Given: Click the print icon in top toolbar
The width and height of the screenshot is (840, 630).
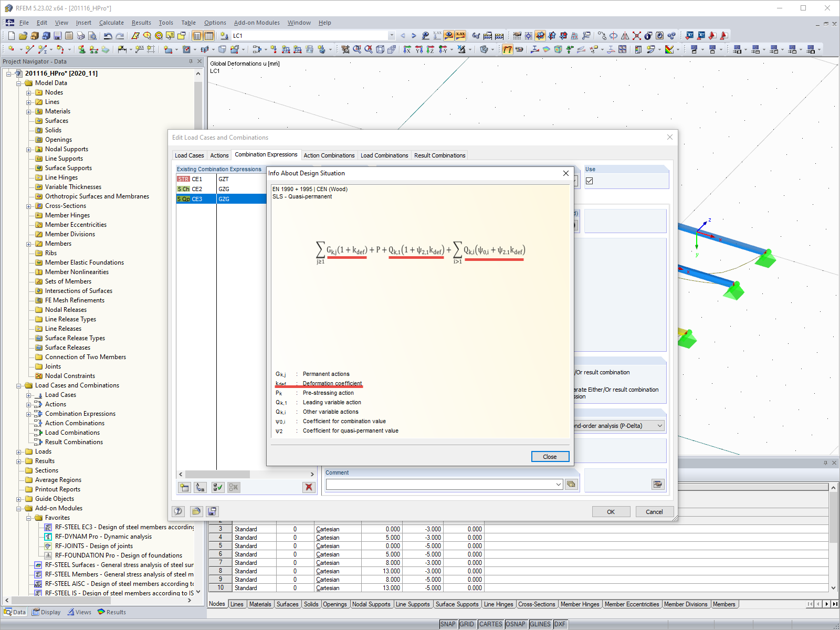Looking at the screenshot, I should tap(81, 36).
